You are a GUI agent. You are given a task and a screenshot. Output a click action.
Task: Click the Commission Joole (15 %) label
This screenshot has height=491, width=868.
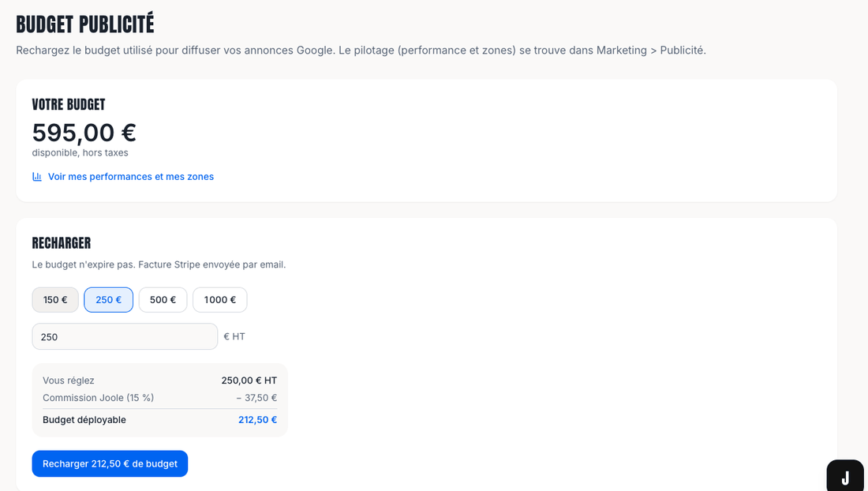click(x=98, y=397)
